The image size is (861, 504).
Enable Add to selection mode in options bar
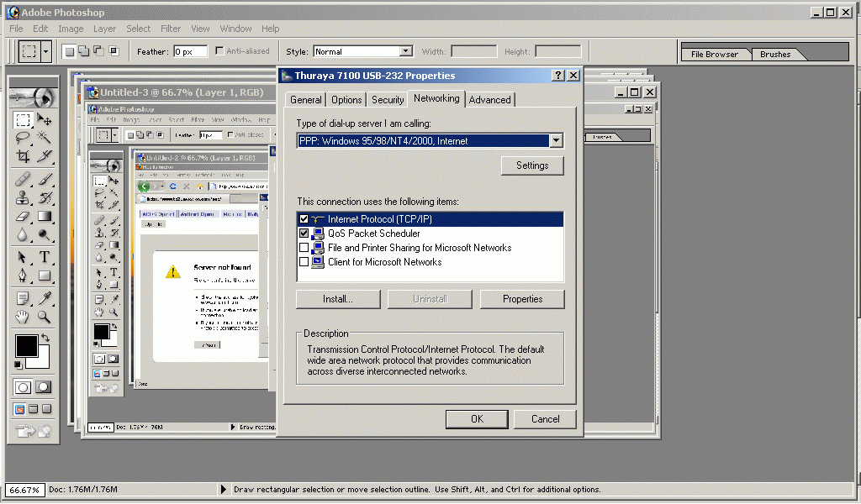click(x=83, y=51)
